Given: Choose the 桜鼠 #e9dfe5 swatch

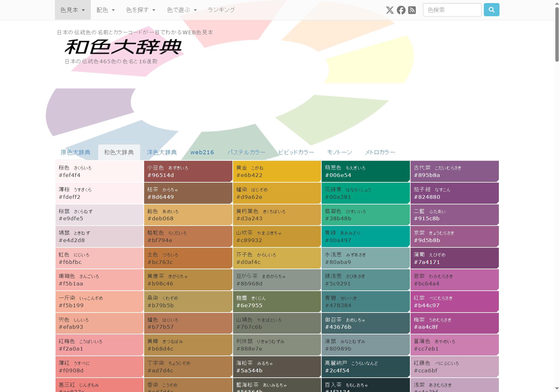Looking at the screenshot, I should 99,215.
